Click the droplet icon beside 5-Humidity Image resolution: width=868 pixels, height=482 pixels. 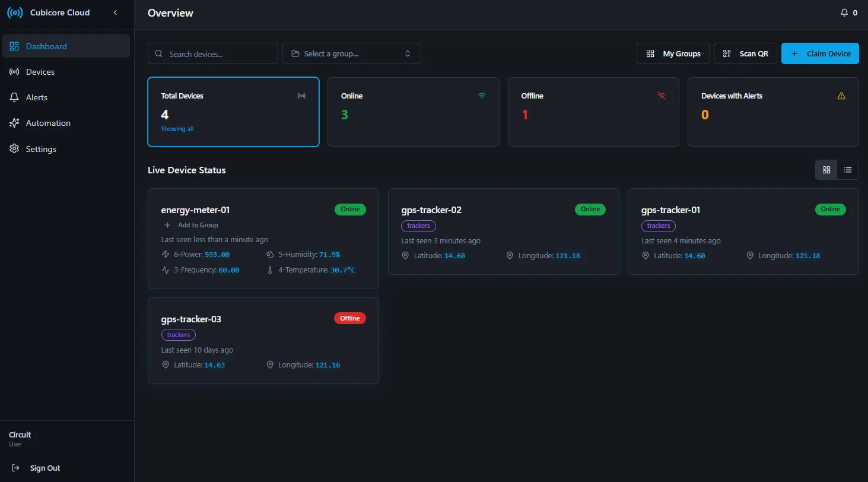pos(270,254)
